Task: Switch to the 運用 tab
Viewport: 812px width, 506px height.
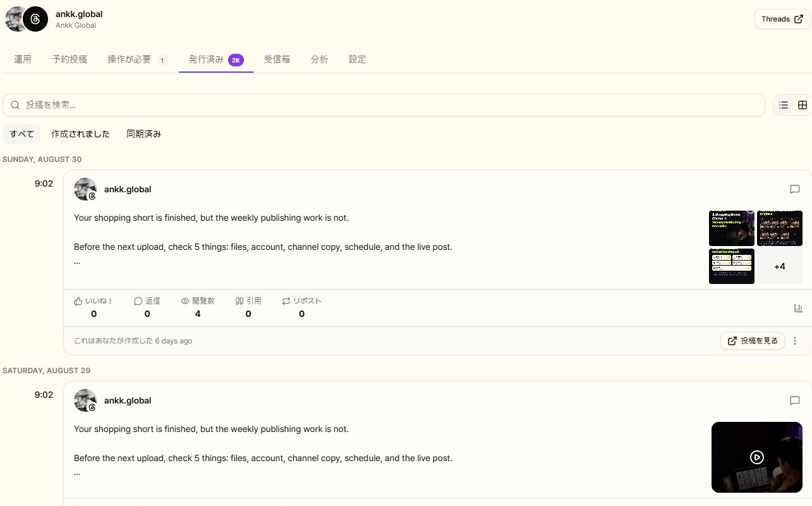Action: point(23,59)
